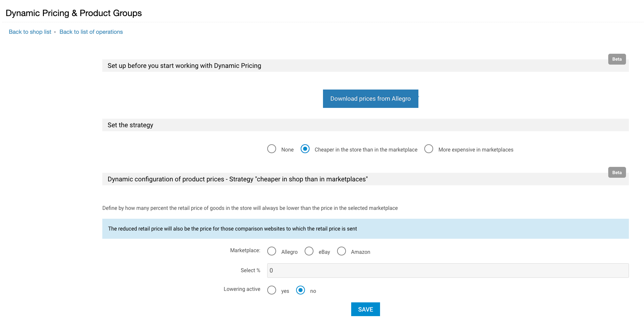
Task: Click Beta badge beside Dynamic configuration section
Action: pyautogui.click(x=617, y=172)
